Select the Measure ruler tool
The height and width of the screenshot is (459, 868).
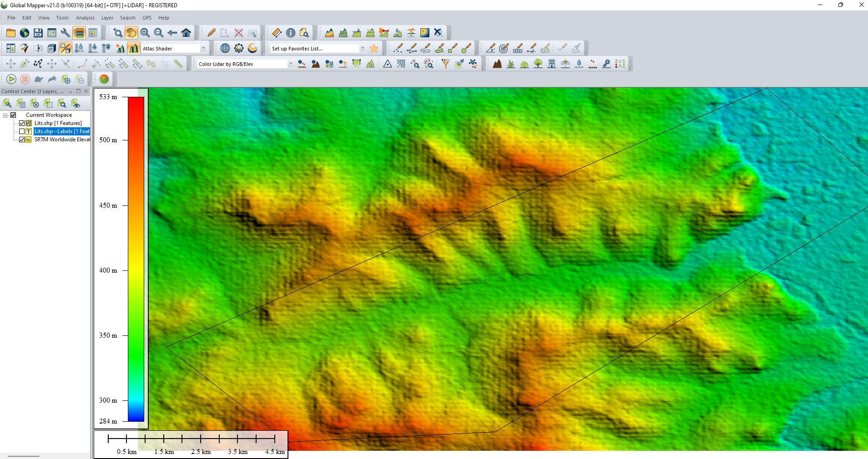(x=277, y=33)
